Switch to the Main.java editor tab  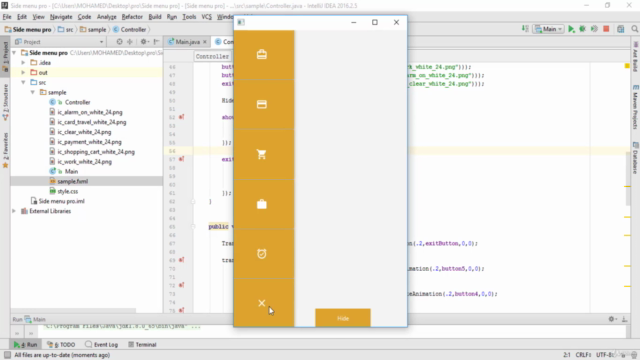187,42
